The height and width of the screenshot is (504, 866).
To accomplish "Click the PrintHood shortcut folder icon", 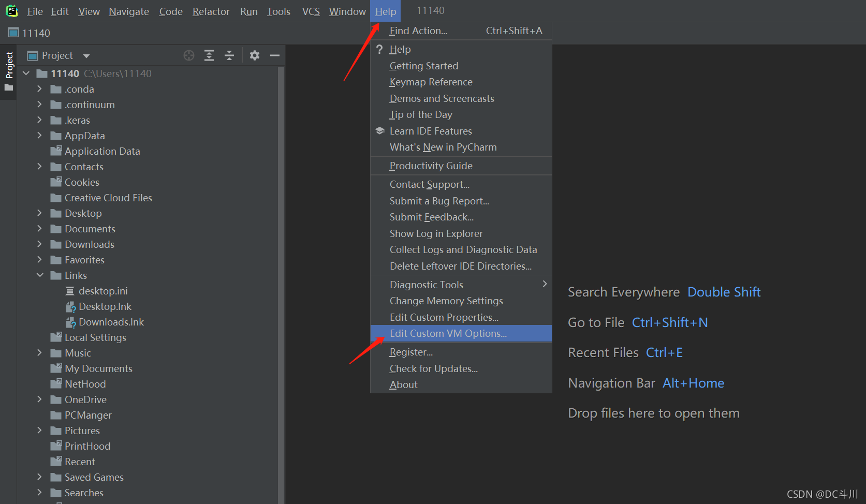I will (x=56, y=446).
